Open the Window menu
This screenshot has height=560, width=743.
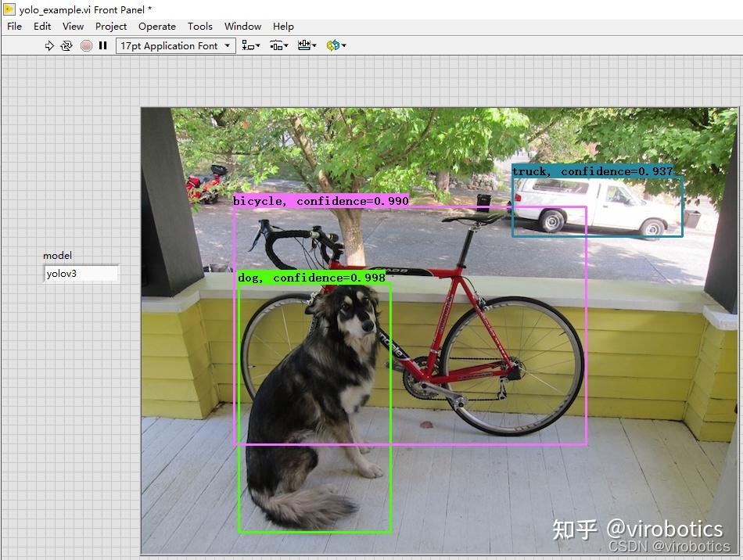(x=242, y=26)
